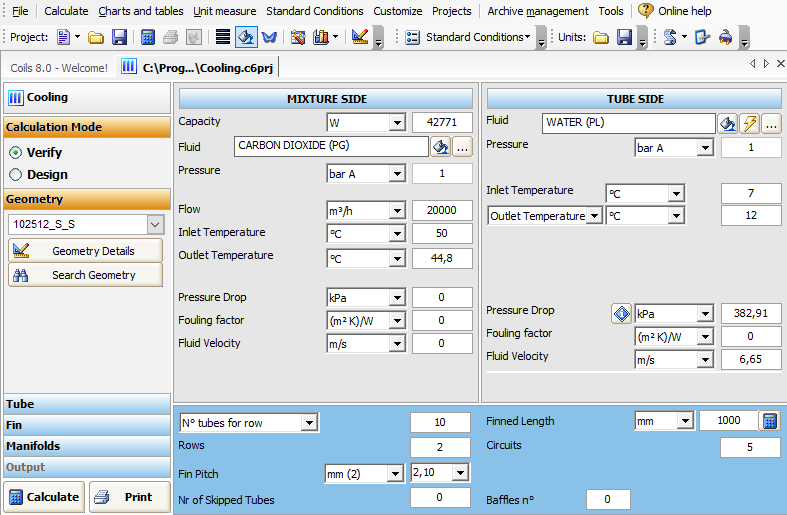Open the mixture side Pressure bar A dropdown

pyautogui.click(x=397, y=174)
